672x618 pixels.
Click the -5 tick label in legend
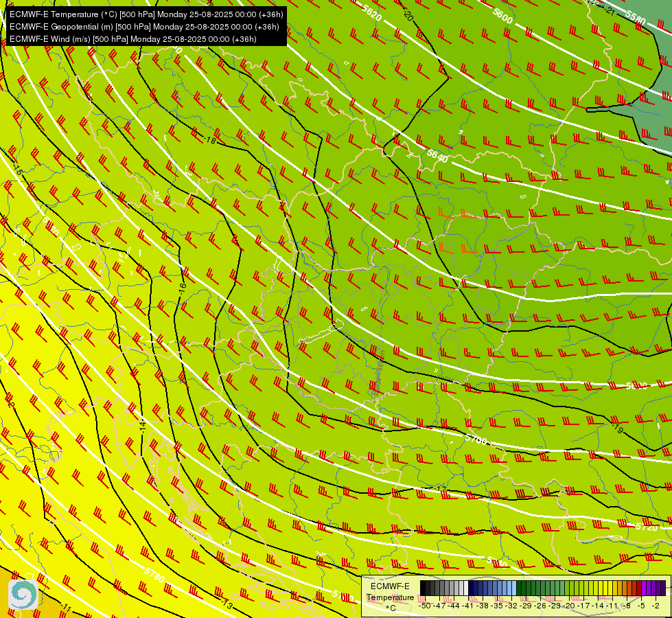(x=642, y=606)
